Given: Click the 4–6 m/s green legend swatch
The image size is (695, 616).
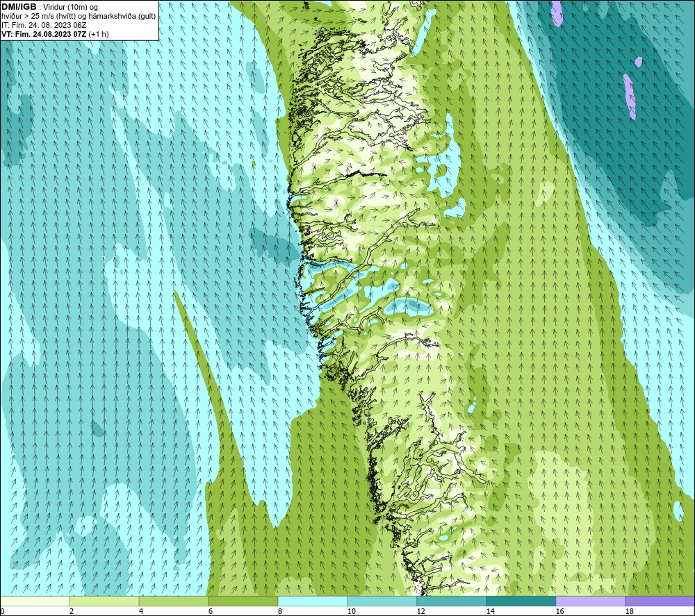Looking at the screenshot, I should 173,601.
